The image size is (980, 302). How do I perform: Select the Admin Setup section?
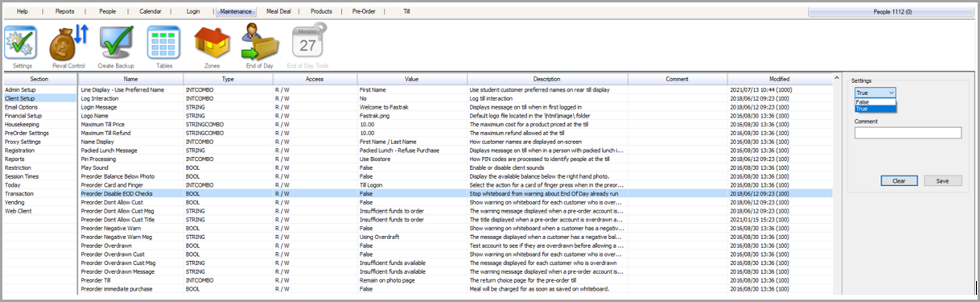[39, 89]
